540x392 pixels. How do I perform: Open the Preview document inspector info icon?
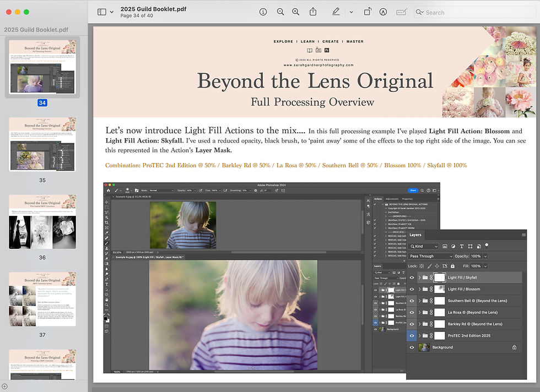(x=263, y=12)
